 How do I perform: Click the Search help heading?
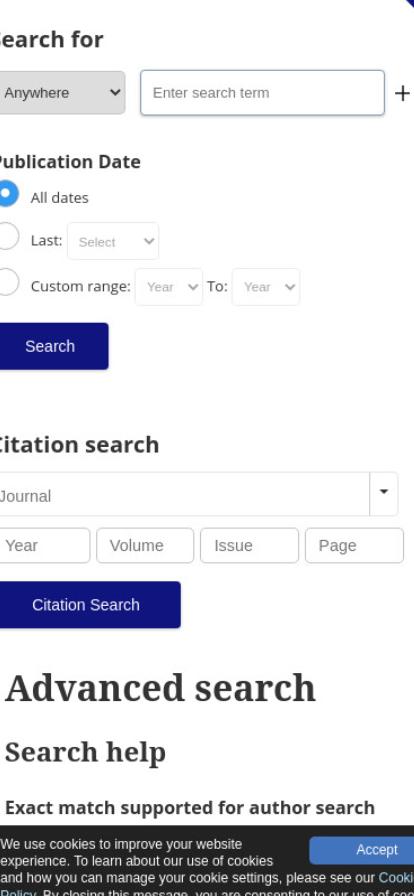coord(85,752)
